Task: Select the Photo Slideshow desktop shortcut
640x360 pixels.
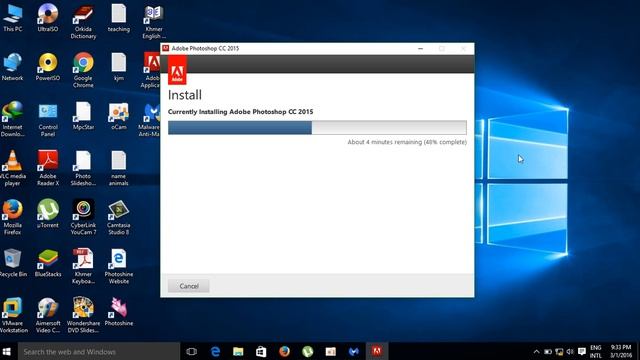Action: coord(83,169)
